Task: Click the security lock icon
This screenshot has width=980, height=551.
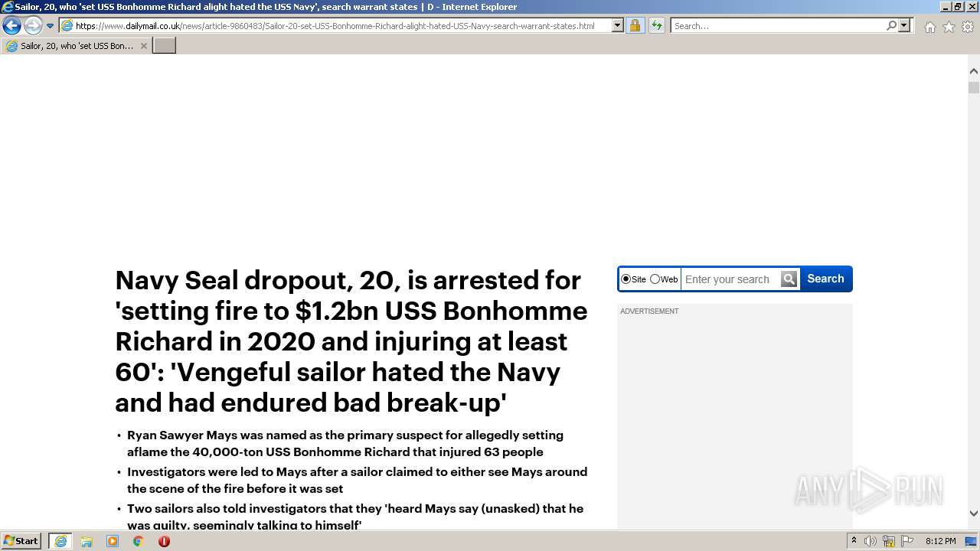Action: click(635, 26)
